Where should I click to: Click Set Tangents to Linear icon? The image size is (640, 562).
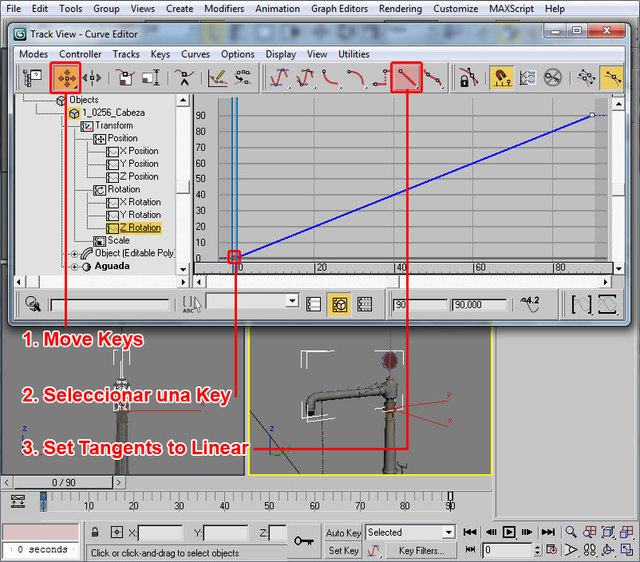coord(406,77)
